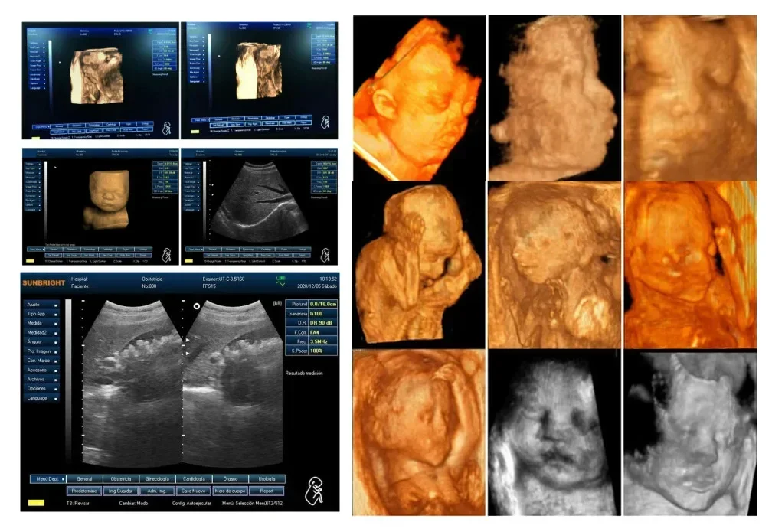Select the Ganancia G100 value field
The image size is (772, 532).
pyautogui.click(x=323, y=314)
